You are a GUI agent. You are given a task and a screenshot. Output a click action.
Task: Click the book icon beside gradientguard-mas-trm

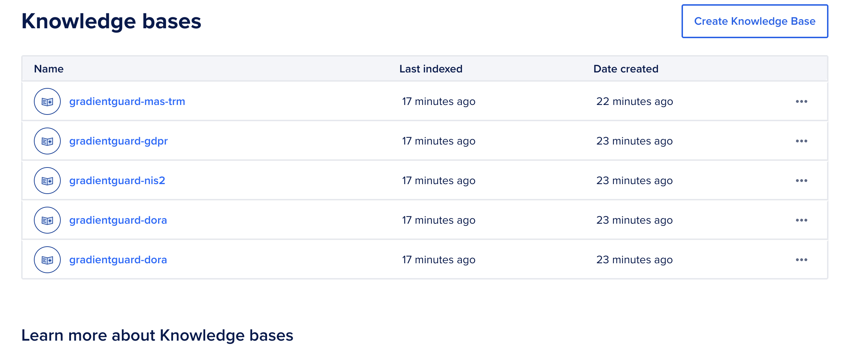pyautogui.click(x=47, y=101)
